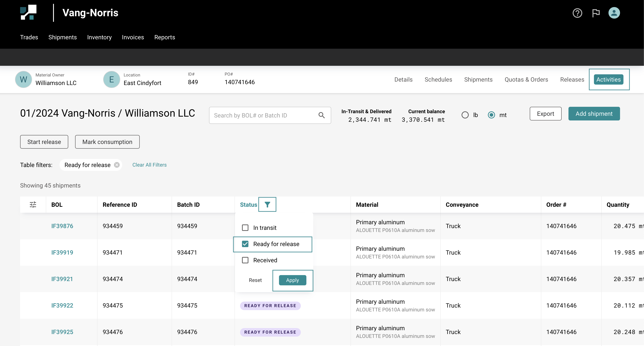Check the In transit checkbox
Viewport: 644px width, 346px height.
click(x=245, y=228)
